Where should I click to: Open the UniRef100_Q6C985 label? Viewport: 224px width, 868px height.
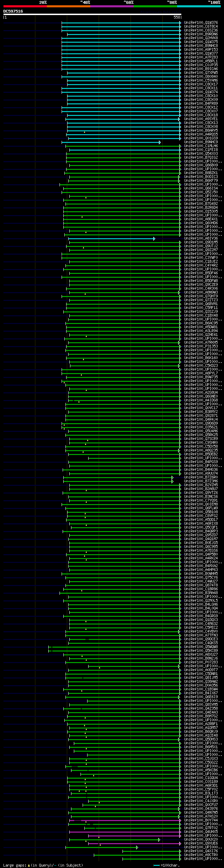point(201,546)
